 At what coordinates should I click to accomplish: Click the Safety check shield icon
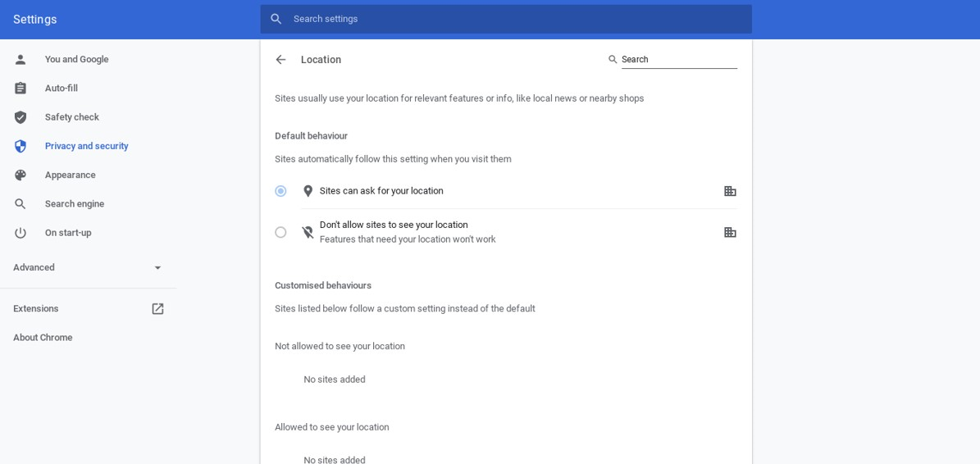(x=21, y=117)
